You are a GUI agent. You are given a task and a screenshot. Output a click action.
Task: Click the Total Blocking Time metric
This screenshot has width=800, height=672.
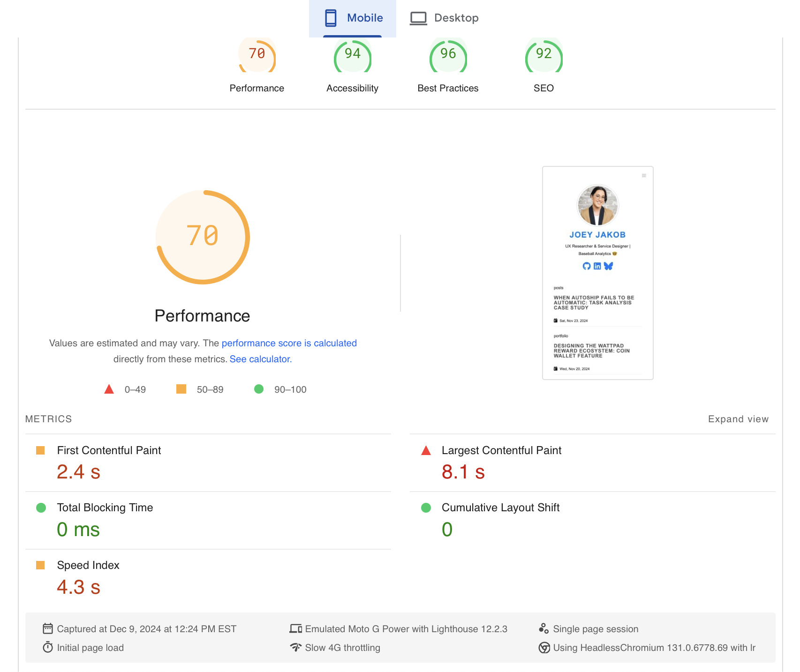(105, 508)
